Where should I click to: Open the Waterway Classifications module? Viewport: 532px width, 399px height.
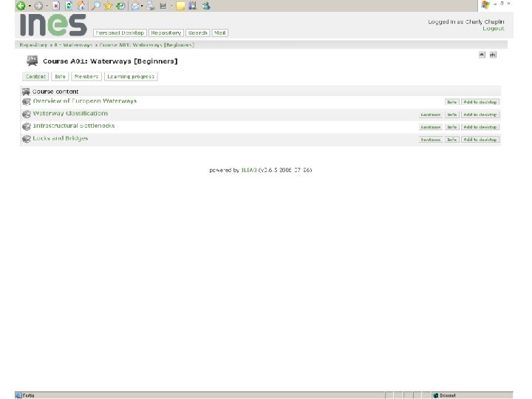[71, 113]
